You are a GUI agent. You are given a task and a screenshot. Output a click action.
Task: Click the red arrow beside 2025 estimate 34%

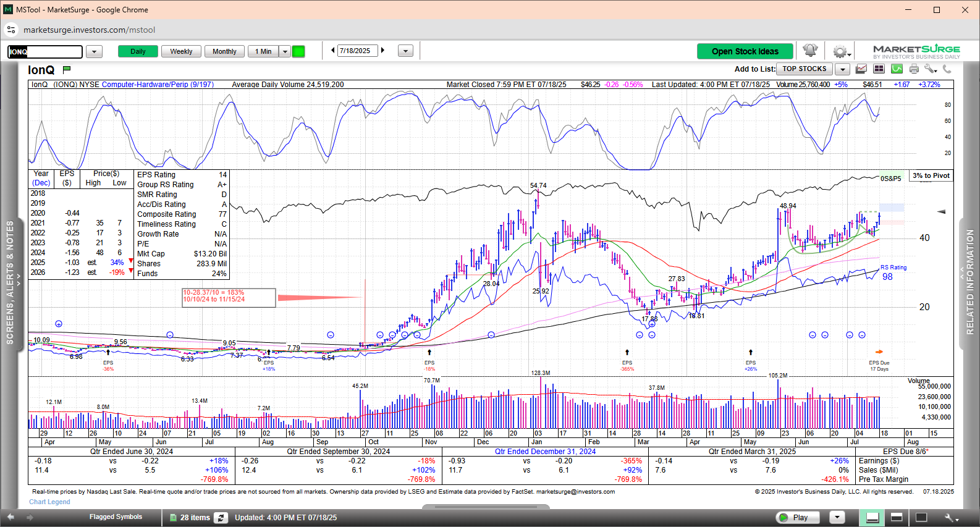[130, 261]
